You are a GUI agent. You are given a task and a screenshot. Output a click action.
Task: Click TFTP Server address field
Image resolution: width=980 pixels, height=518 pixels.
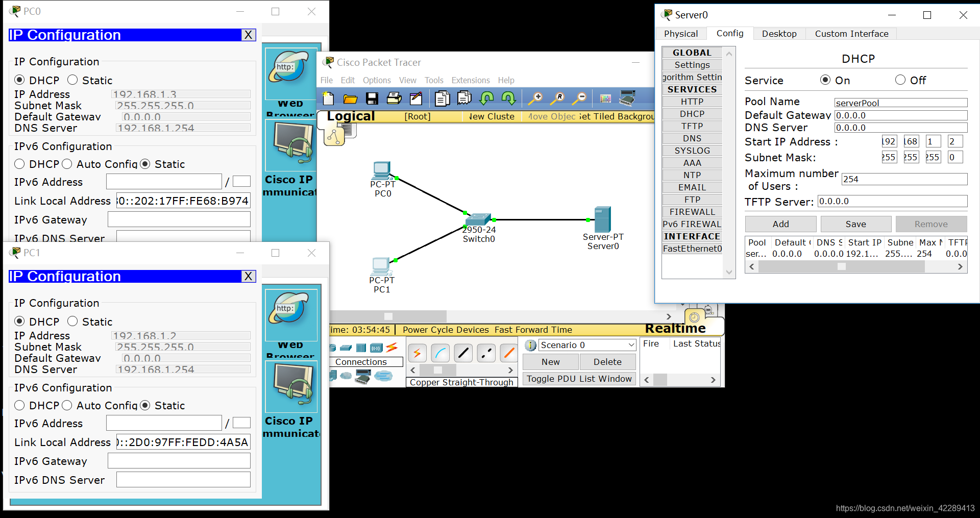coord(893,201)
